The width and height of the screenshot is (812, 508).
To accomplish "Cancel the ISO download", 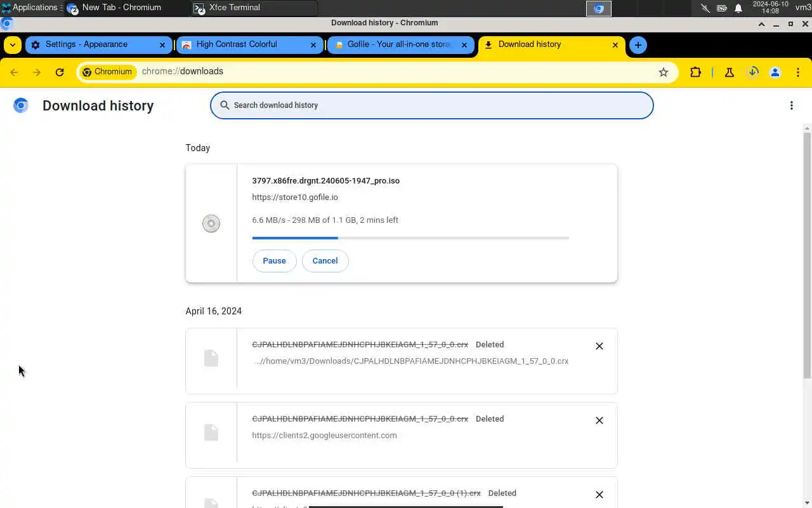I will [x=325, y=261].
